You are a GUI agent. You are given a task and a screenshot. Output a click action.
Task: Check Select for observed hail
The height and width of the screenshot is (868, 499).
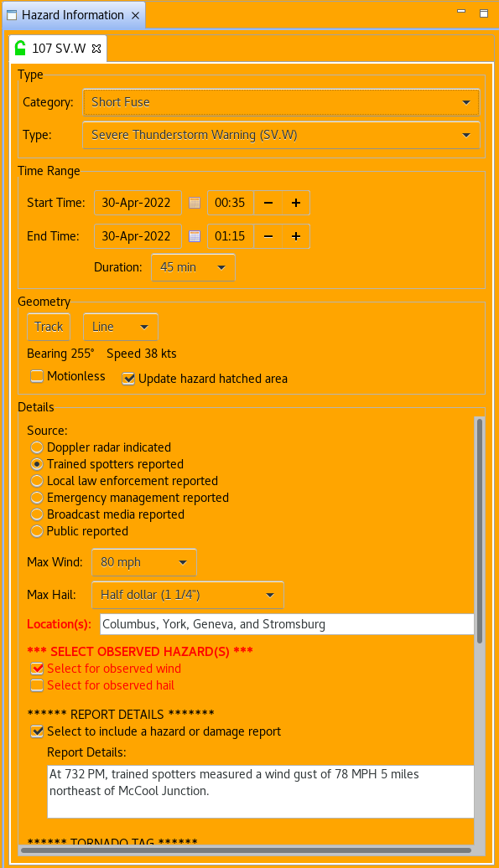[x=37, y=685]
